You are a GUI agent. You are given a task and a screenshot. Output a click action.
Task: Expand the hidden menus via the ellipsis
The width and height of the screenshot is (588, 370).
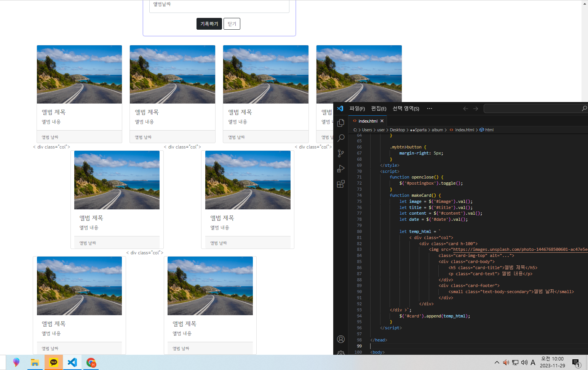pos(430,108)
